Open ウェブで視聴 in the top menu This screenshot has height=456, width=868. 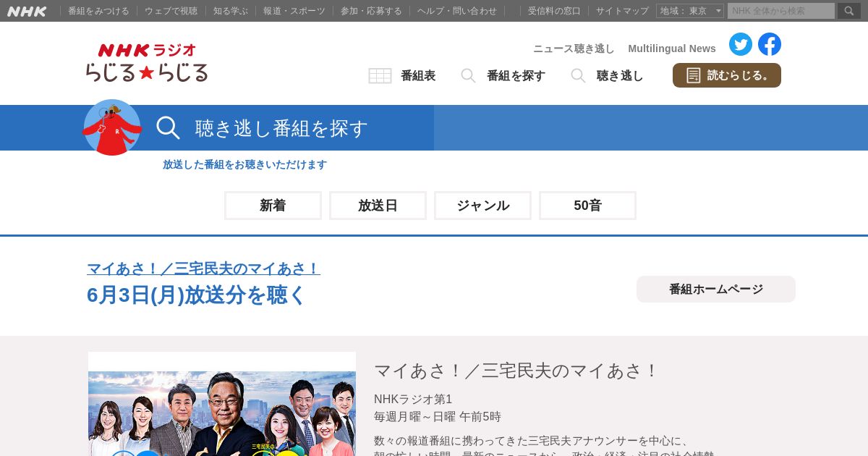[x=171, y=11]
